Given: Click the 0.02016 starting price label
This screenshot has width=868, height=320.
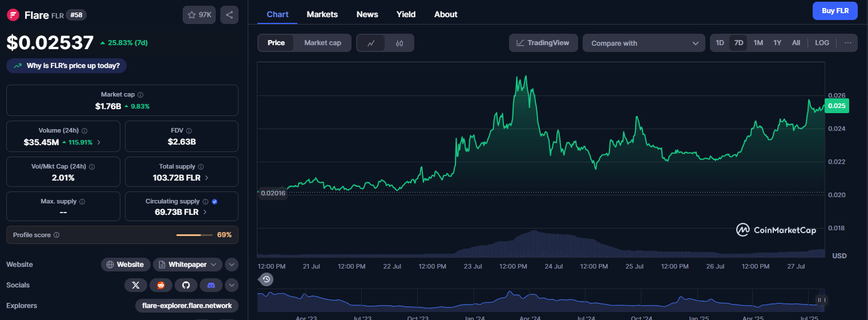Looking at the screenshot, I should [272, 193].
